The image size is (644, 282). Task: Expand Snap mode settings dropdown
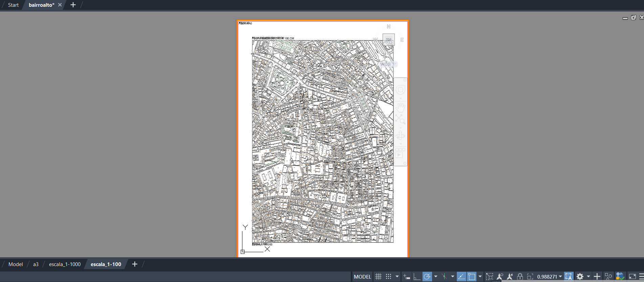click(x=397, y=277)
